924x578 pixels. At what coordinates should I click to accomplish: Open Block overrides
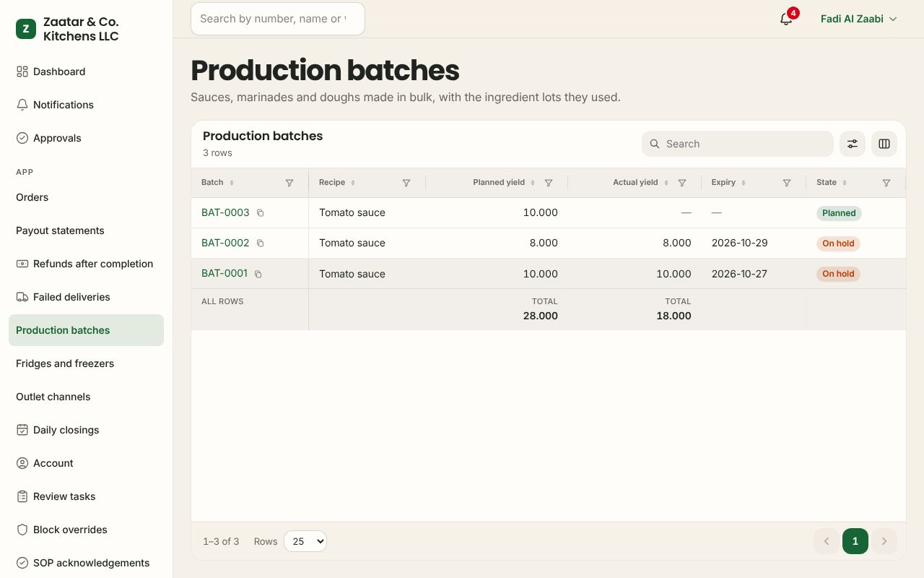coord(87,530)
